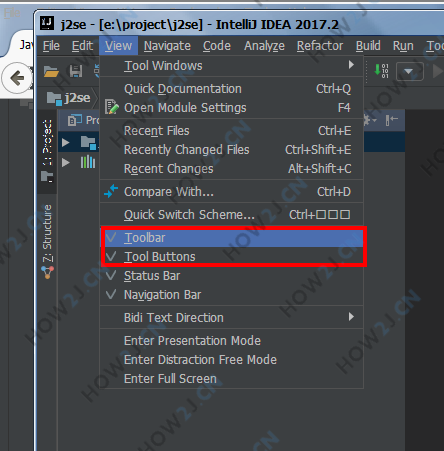
Task: Toggle the Navigation Bar option
Action: 232,295
